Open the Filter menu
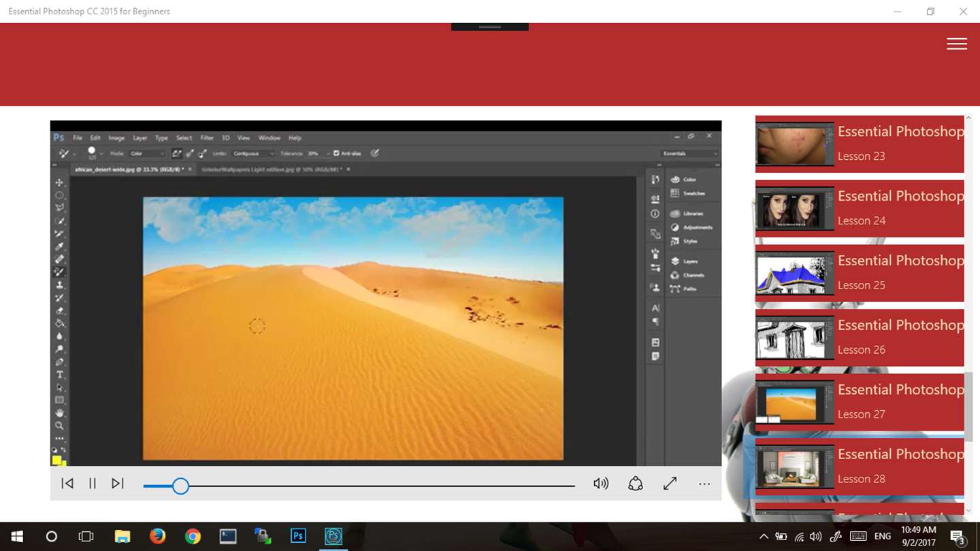 coord(207,137)
